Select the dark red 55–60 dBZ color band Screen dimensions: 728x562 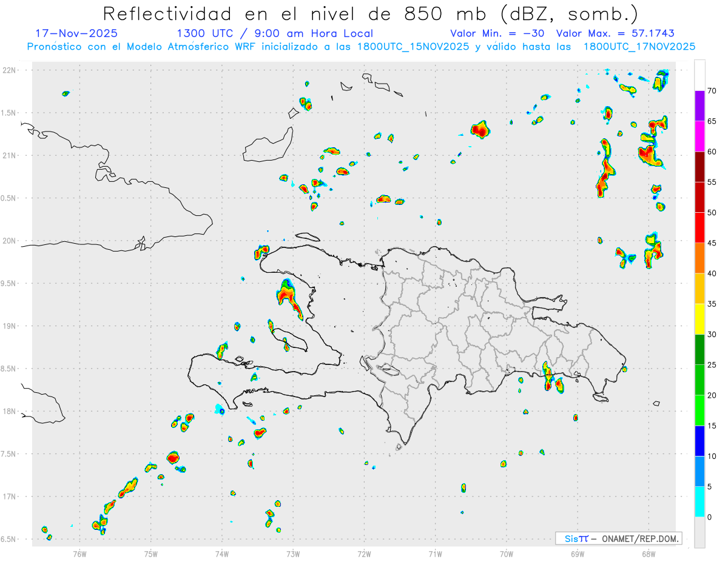(x=699, y=167)
